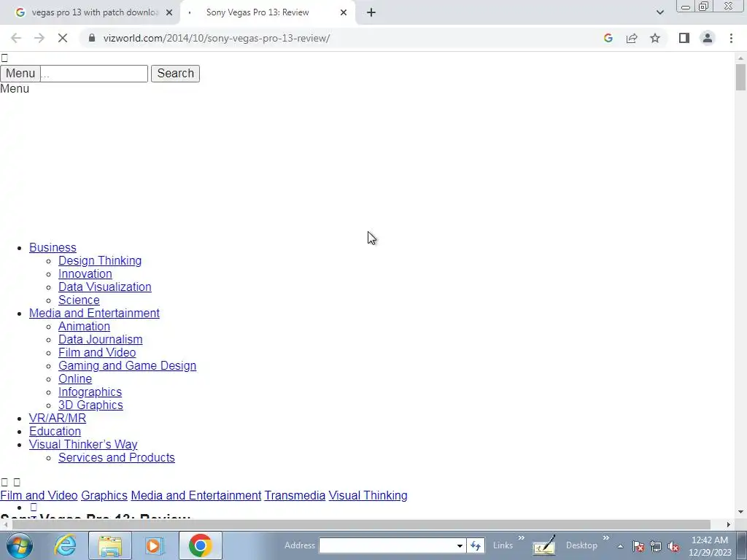Stop loading the page

[63, 38]
